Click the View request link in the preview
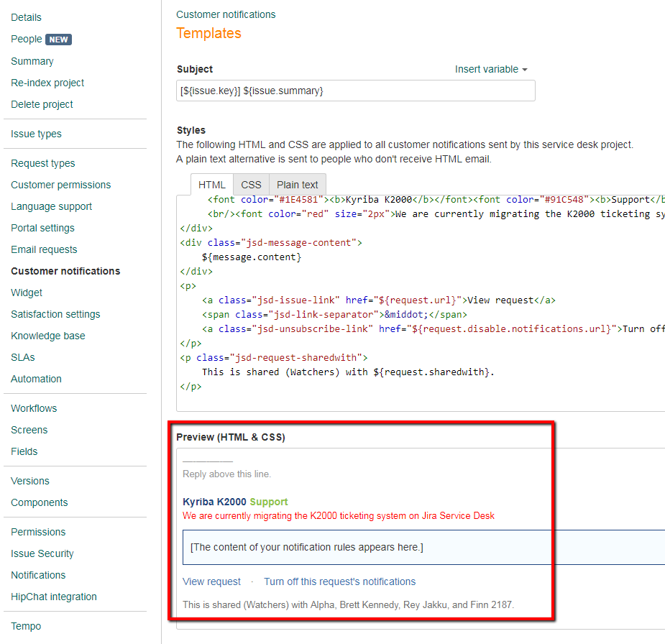 [x=211, y=581]
